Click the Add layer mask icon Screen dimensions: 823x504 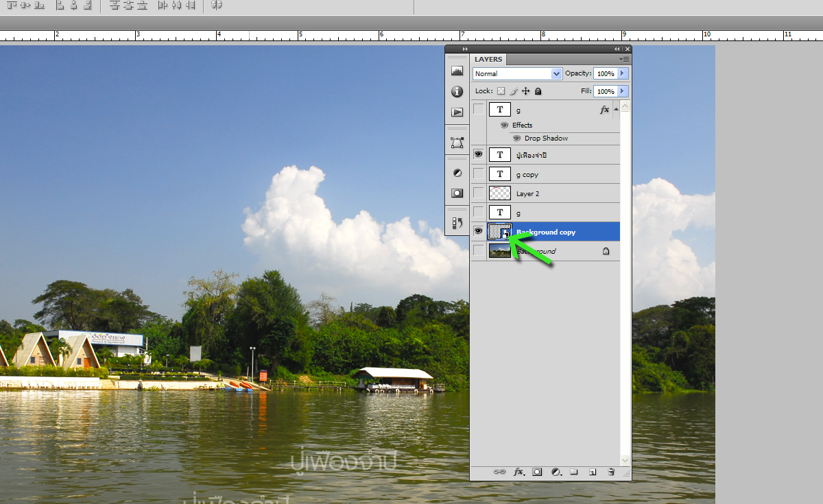pyautogui.click(x=538, y=472)
